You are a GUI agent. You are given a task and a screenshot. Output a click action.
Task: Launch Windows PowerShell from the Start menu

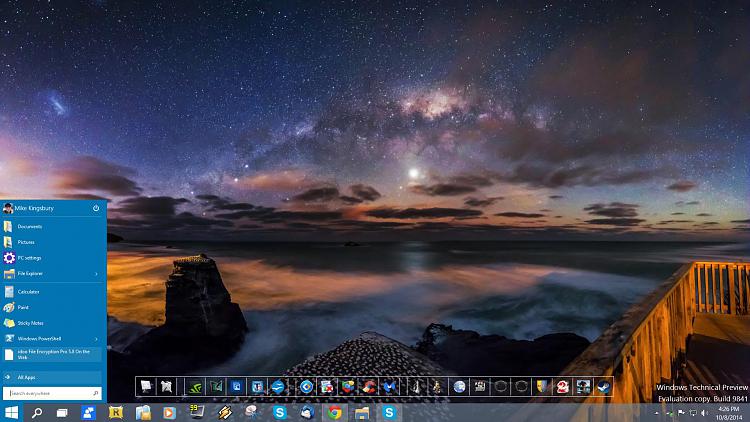53,339
